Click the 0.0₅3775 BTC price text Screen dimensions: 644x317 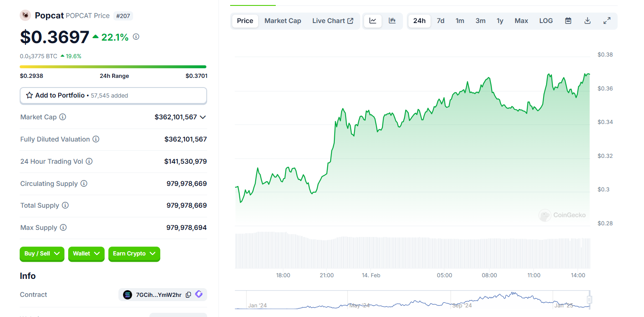(38, 56)
